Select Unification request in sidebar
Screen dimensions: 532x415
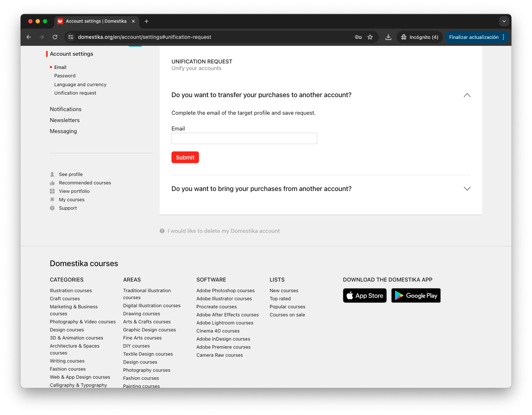point(75,93)
